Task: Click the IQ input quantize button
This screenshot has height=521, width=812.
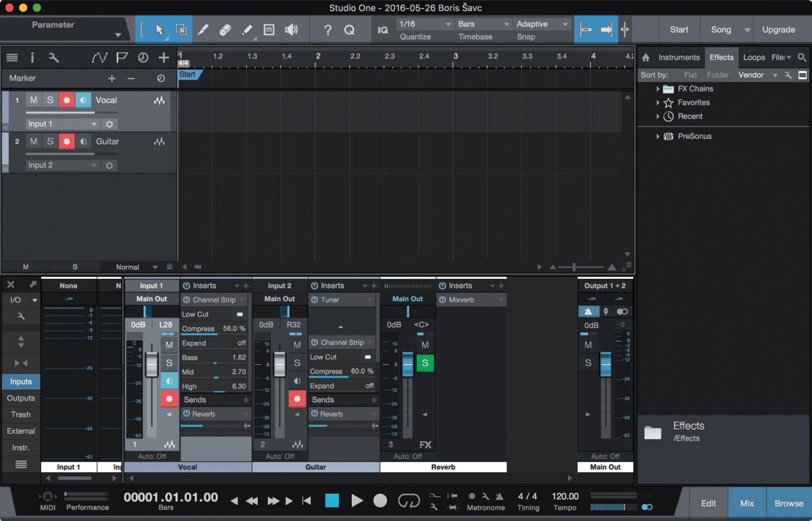Action: (383, 30)
